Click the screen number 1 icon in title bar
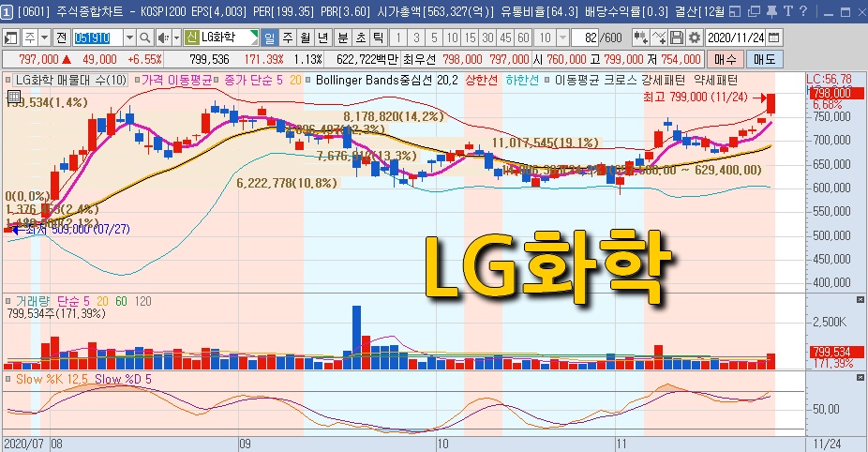 point(7,11)
